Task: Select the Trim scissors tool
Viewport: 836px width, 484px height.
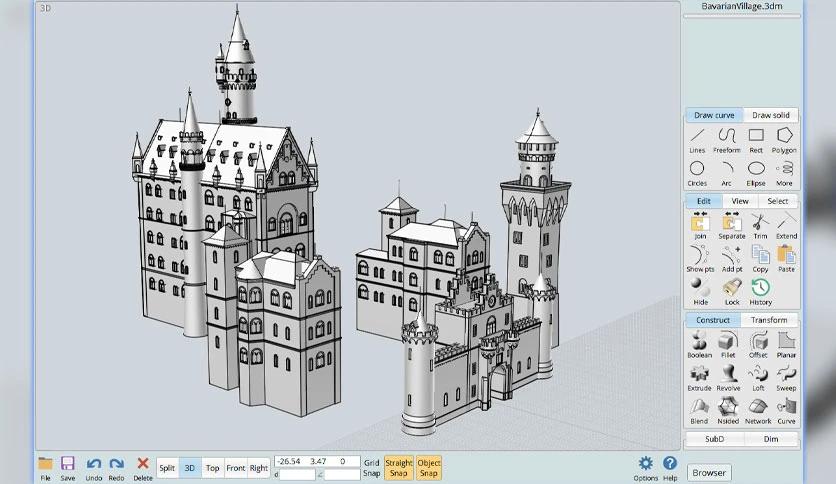Action: pos(760,226)
